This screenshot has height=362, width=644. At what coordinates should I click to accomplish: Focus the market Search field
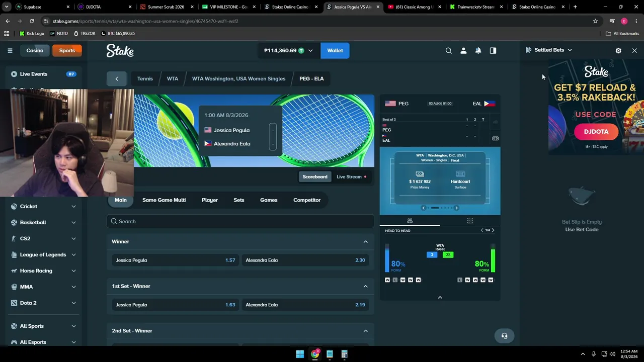(240, 221)
